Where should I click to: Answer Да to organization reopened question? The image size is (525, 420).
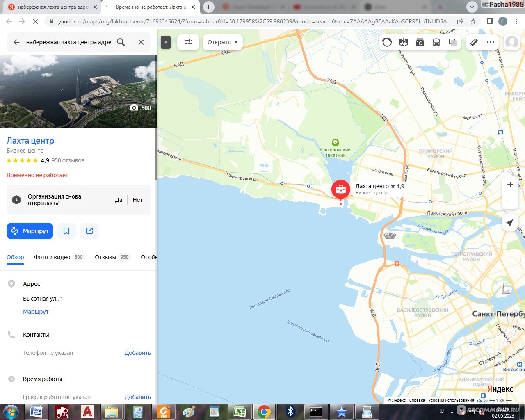119,200
